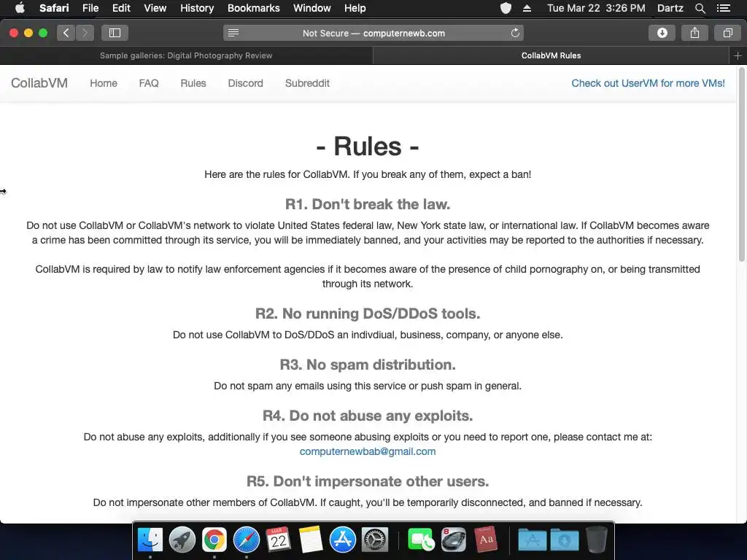The height and width of the screenshot is (560, 747).
Task: Open Dictionary app in the Dock
Action: click(x=485, y=540)
